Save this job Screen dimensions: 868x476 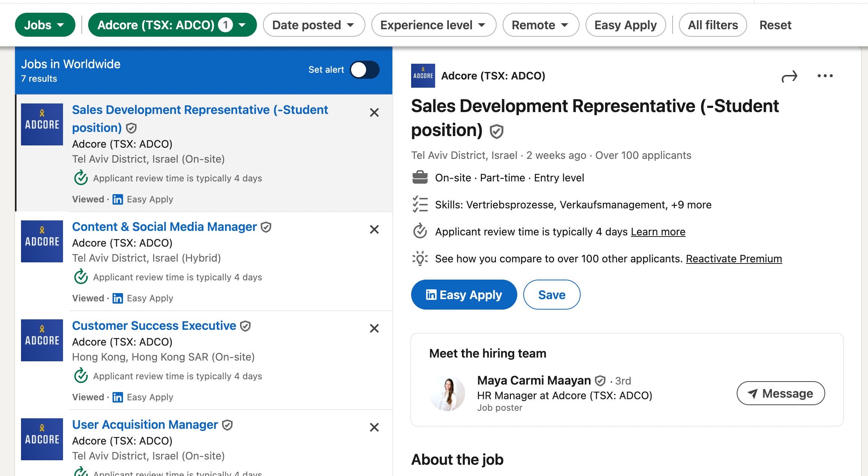[x=552, y=295]
